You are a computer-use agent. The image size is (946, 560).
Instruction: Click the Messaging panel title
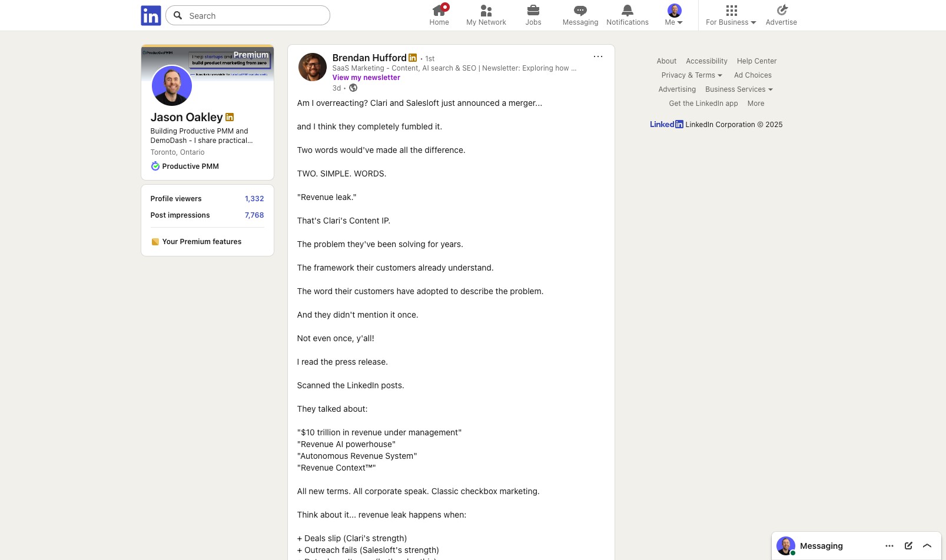[x=821, y=546]
